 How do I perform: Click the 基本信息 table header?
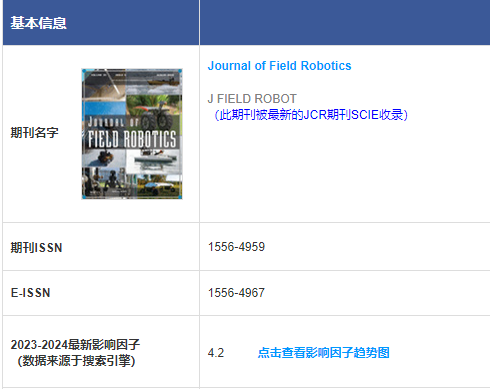(x=39, y=23)
